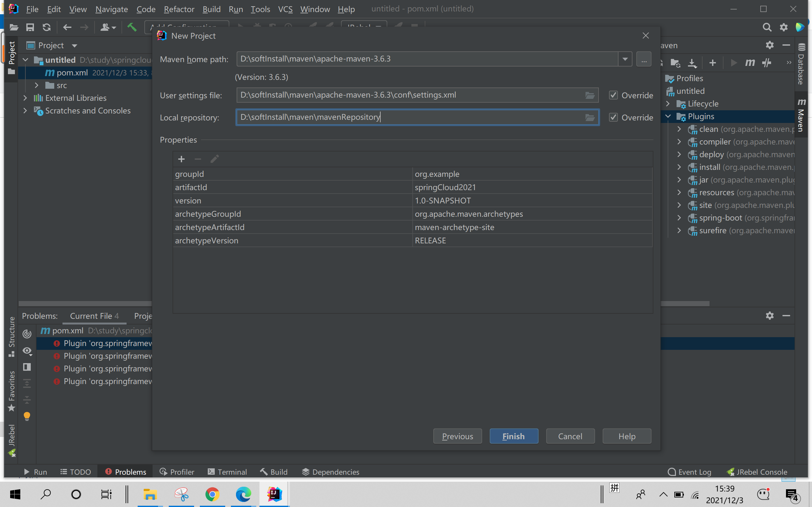The image size is (812, 507).
Task: Click the Search Everywhere magnifier icon
Action: 767,27
